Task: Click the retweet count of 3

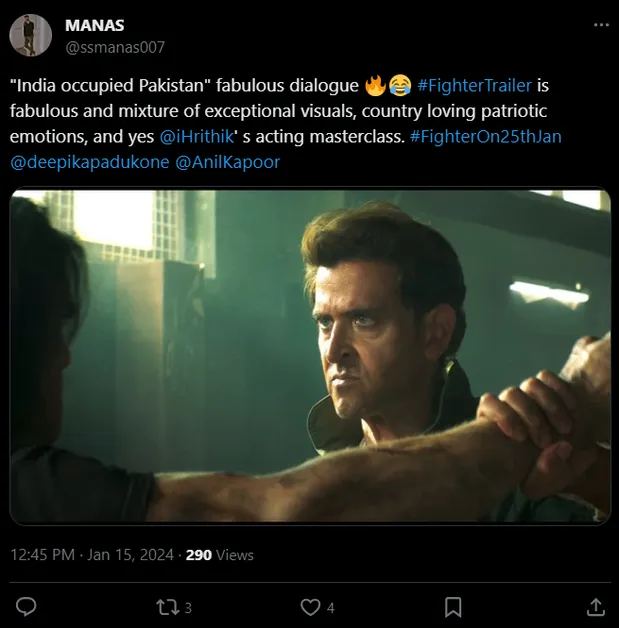Action: [188, 608]
